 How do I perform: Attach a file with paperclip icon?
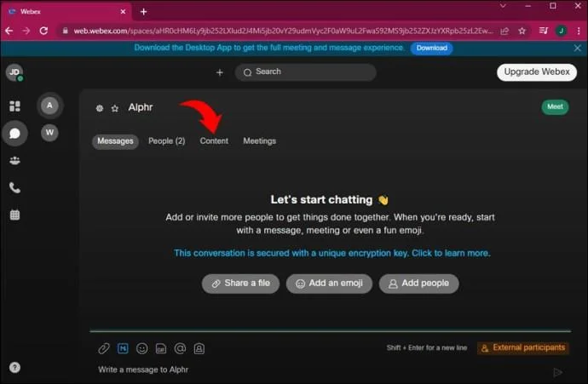[104, 348]
